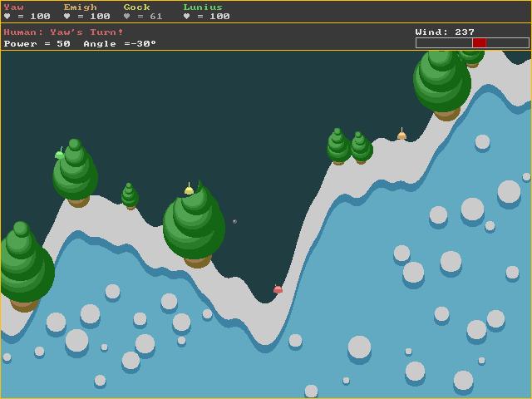Click the player name Yaw
Screen dimensions: 532x399
click(14, 7)
